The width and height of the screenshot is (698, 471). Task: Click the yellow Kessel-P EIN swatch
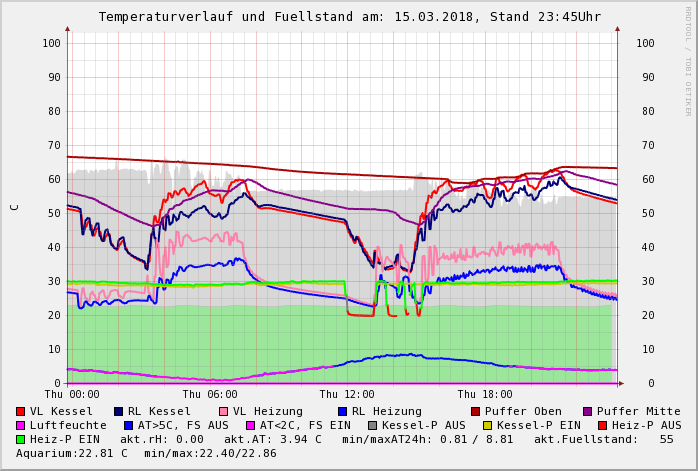click(487, 425)
